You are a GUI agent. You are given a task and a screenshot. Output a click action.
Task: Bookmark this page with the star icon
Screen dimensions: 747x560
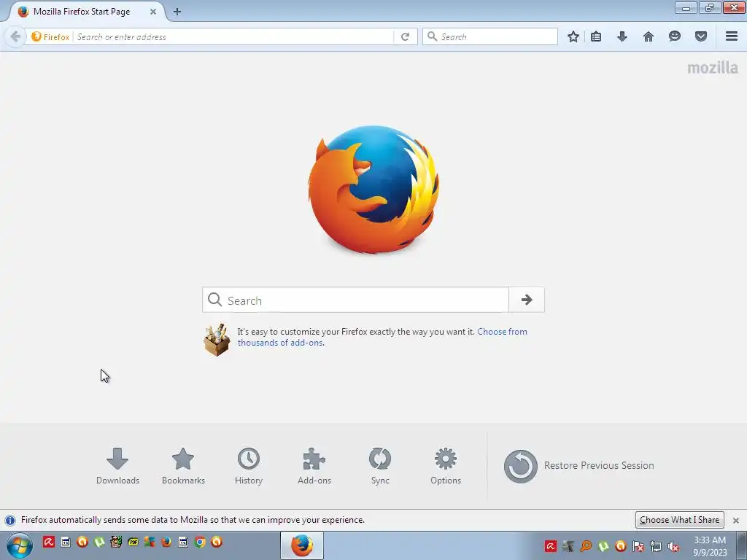click(x=573, y=36)
